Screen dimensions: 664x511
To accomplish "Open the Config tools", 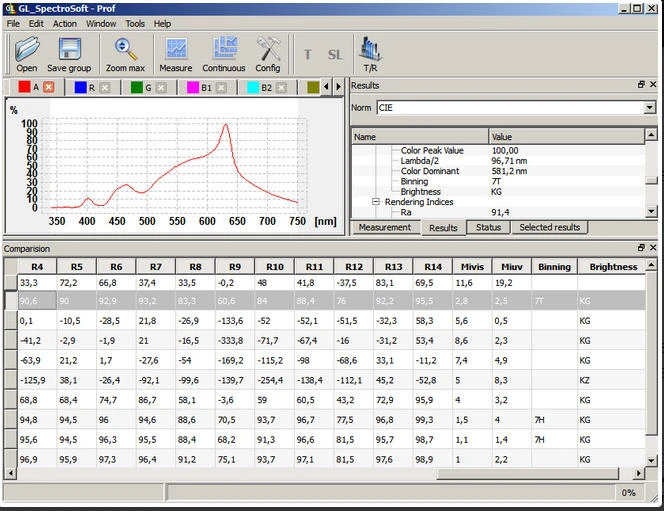I will pos(268,49).
